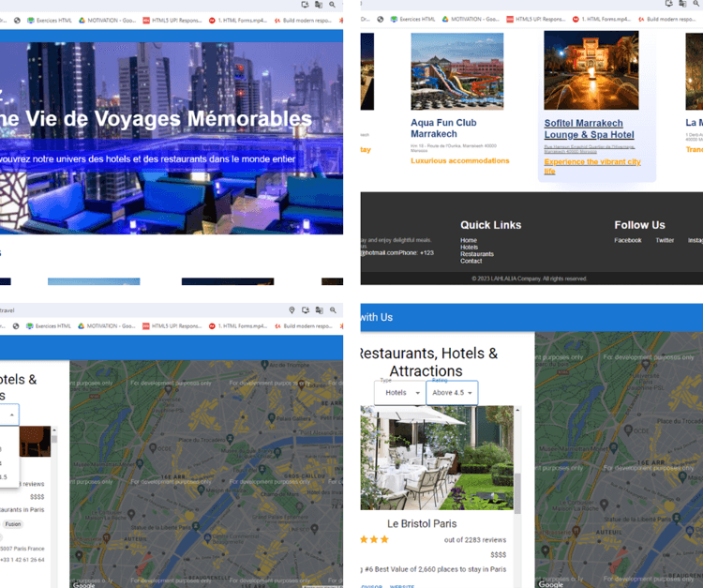Click the out of 2283 reviews text
Screen dimensions: 703x588
(x=475, y=540)
